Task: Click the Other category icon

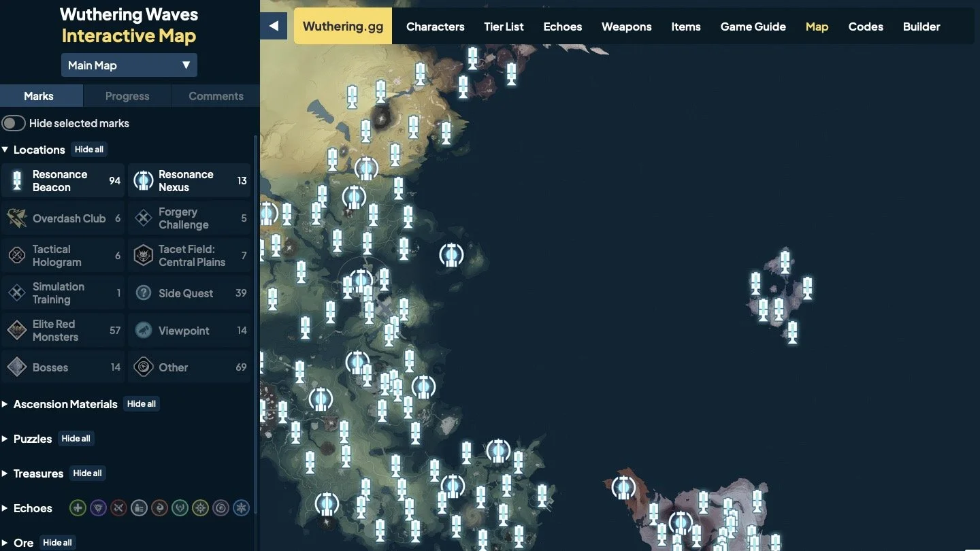Action: 143,367
